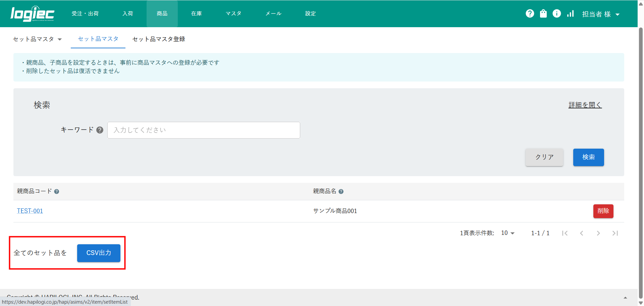Click the CSV出力 button
The image size is (644, 306).
99,253
